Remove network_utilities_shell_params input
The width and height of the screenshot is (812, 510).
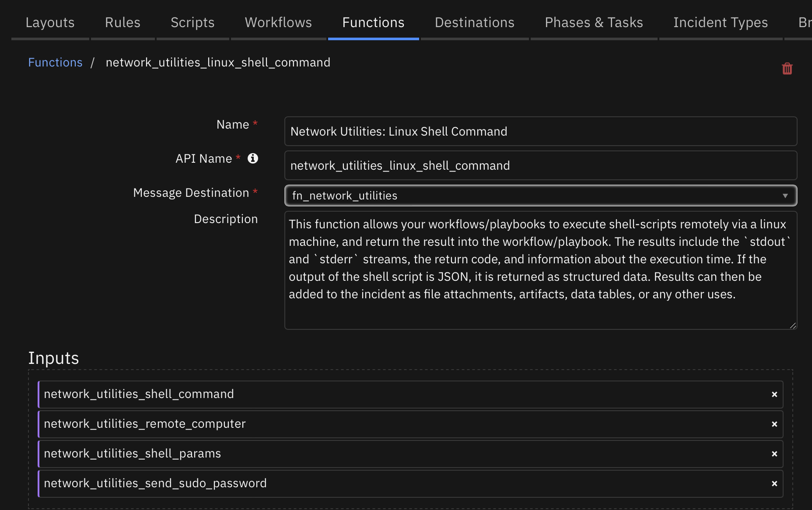[774, 454]
